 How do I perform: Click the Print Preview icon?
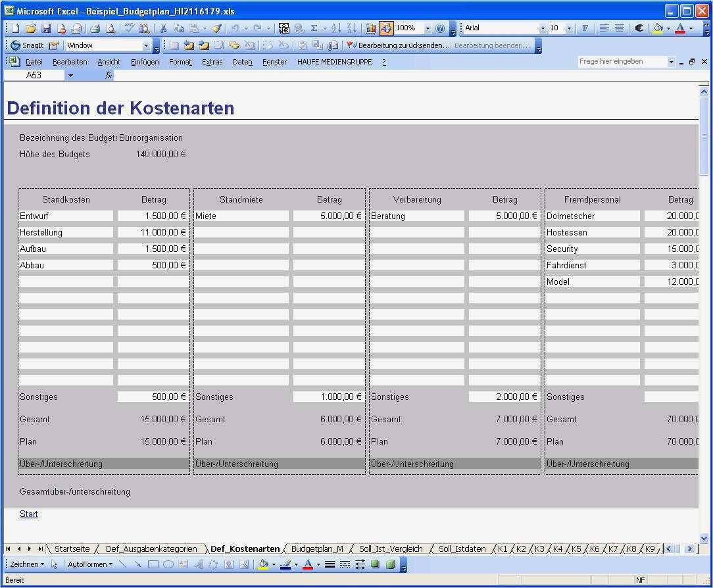coord(112,28)
